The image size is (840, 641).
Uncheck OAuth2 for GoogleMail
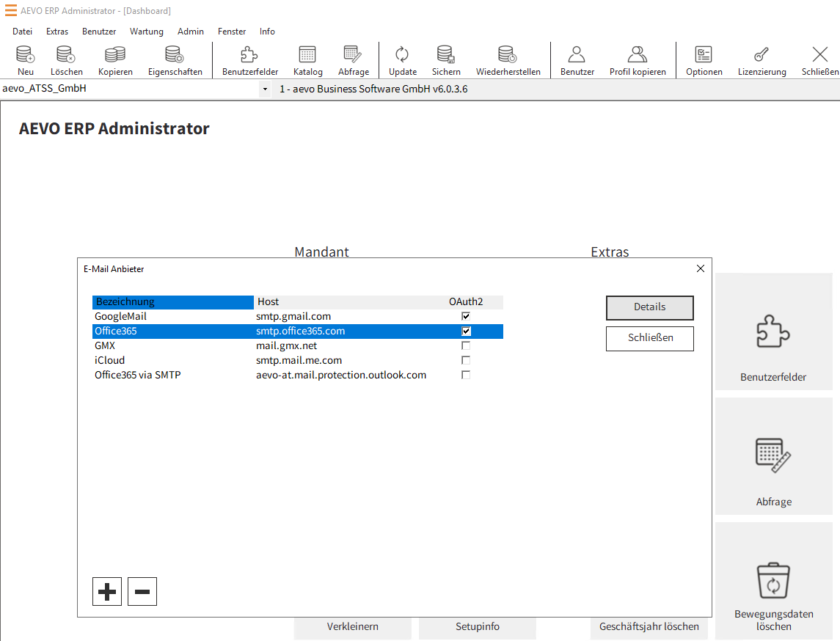click(x=466, y=316)
